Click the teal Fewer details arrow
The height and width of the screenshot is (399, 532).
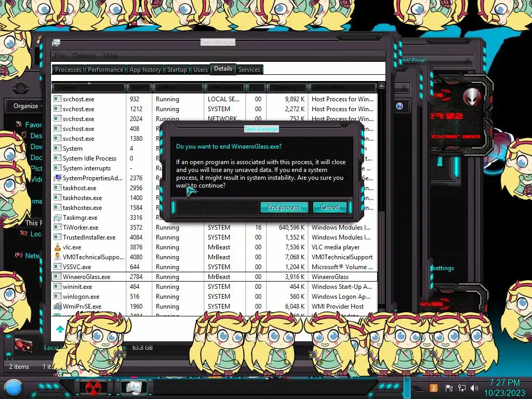coord(60,329)
